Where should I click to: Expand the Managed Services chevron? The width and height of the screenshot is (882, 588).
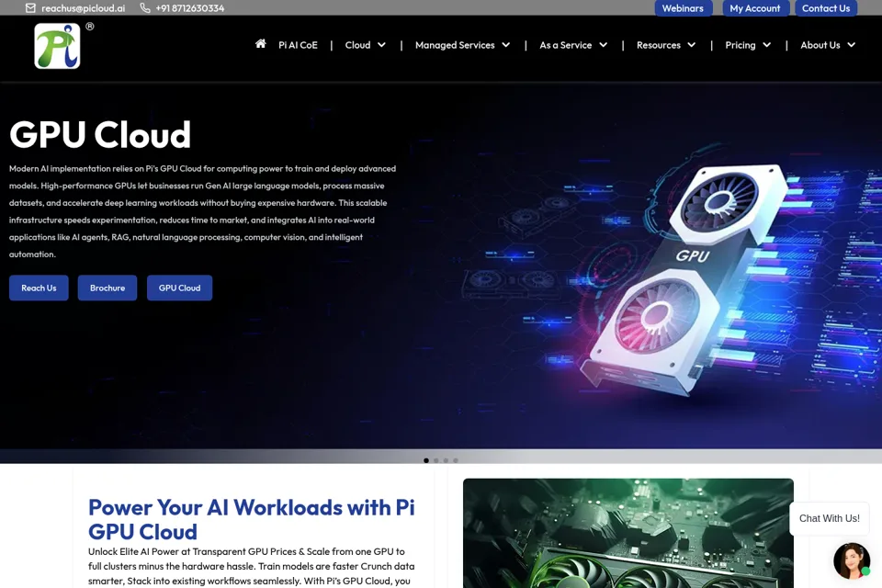point(505,45)
